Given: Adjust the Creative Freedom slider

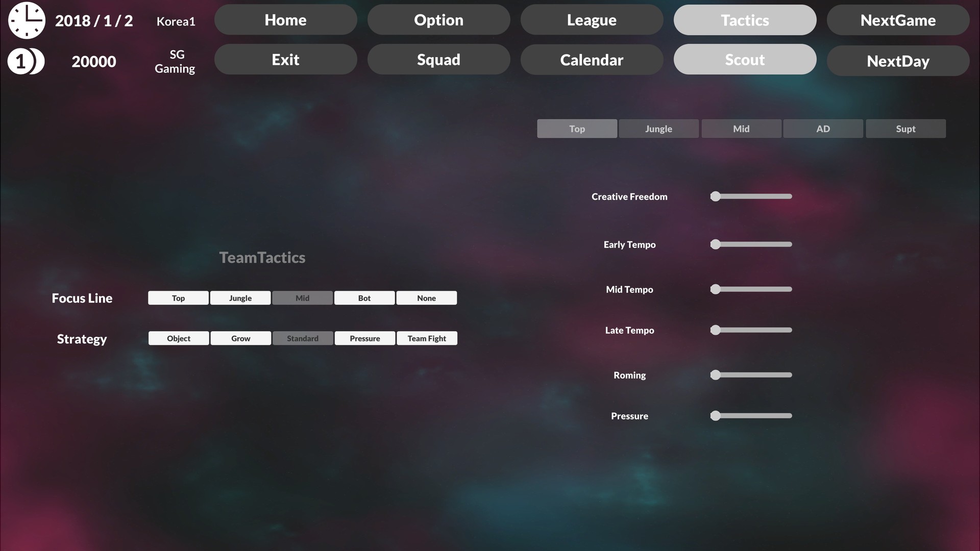Looking at the screenshot, I should pos(715,196).
